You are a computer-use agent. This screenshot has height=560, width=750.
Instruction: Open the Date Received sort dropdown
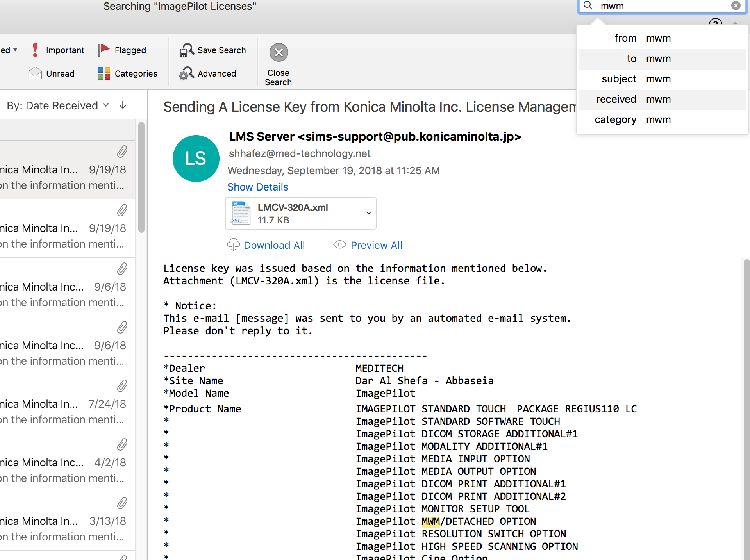tap(58, 105)
